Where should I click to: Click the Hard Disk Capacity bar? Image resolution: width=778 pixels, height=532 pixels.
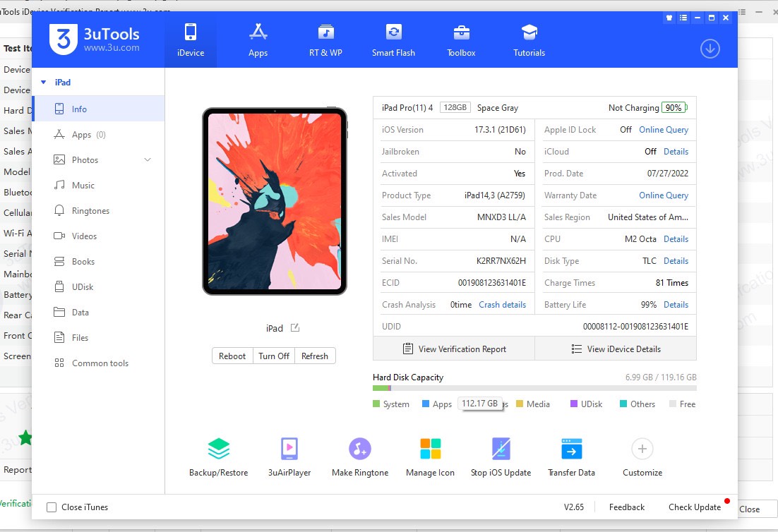(534, 388)
